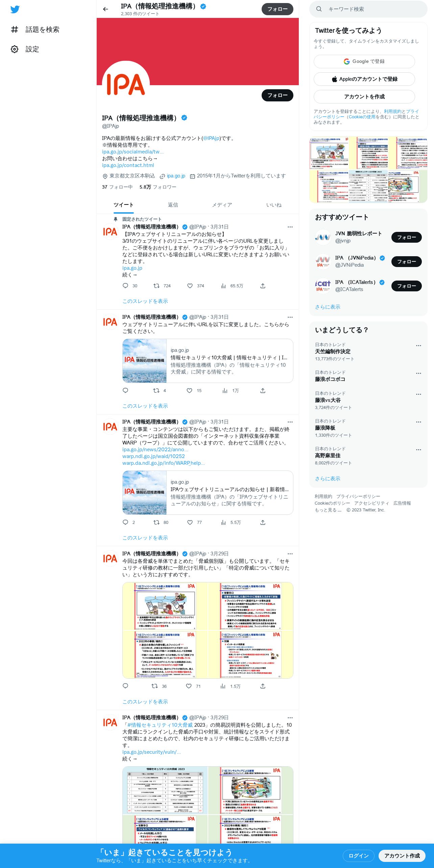Open more menu on WARP tweet
The height and width of the screenshot is (868, 434).
290,422
